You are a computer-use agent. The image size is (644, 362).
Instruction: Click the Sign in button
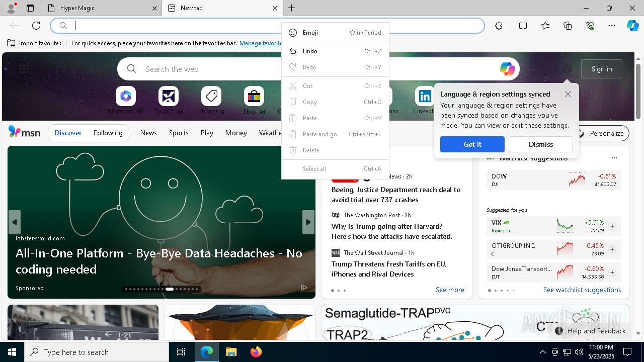coord(602,69)
